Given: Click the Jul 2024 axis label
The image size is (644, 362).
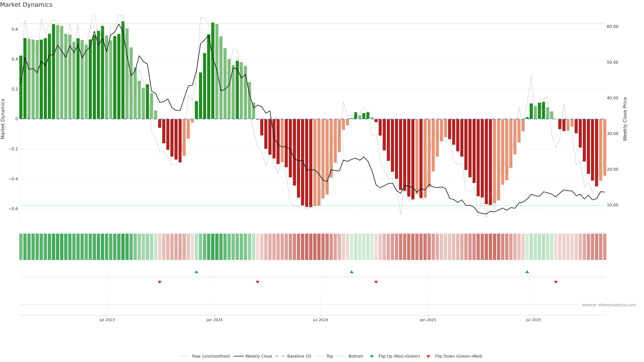Looking at the screenshot, I should (320, 320).
